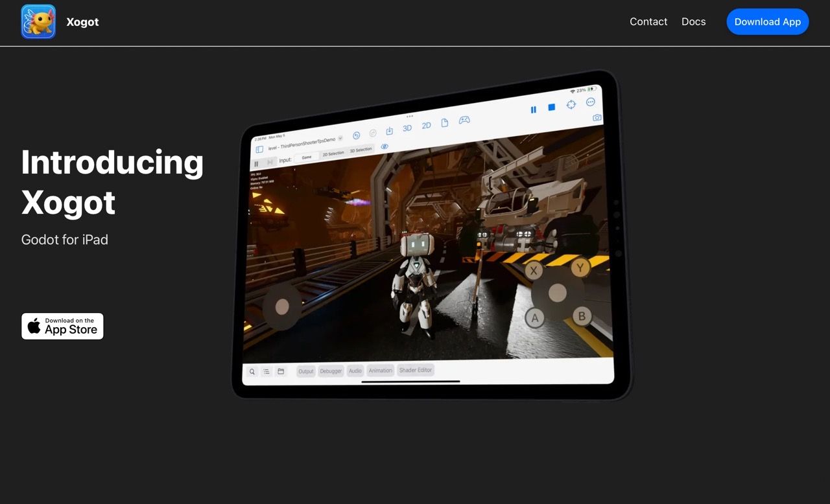Click the file browser window icon
Screen dimensions: 830x504
(281, 371)
